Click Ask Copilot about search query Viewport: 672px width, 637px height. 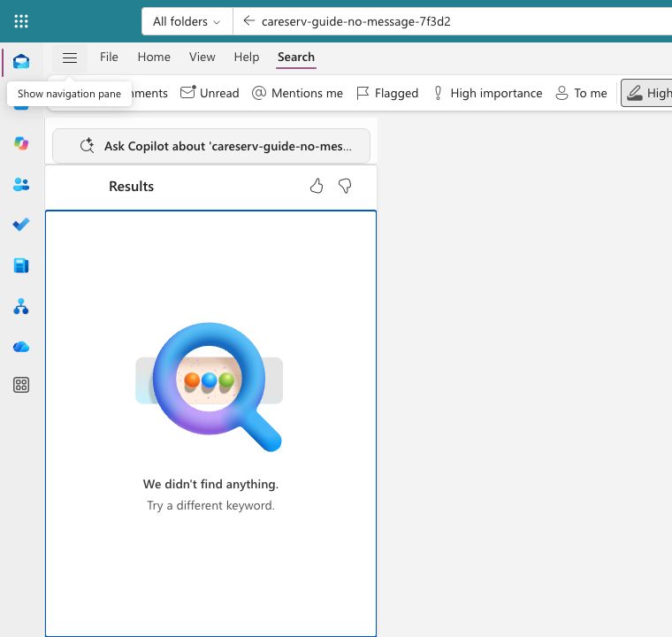pyautogui.click(x=210, y=146)
